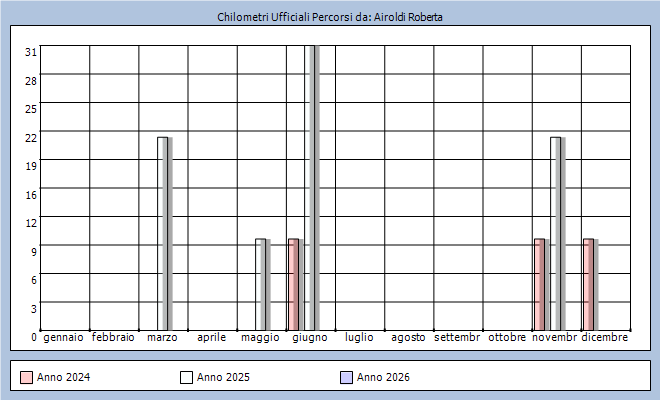
Task: Click the aprile month axis label
Action: pos(211,338)
